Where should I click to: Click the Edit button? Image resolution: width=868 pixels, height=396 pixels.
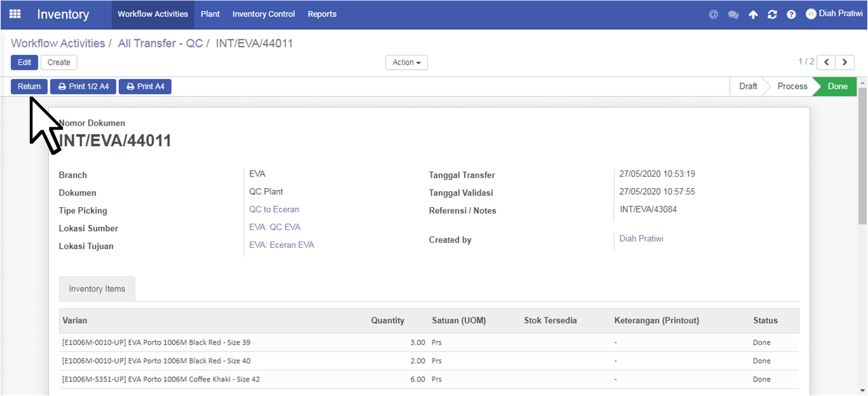[24, 62]
